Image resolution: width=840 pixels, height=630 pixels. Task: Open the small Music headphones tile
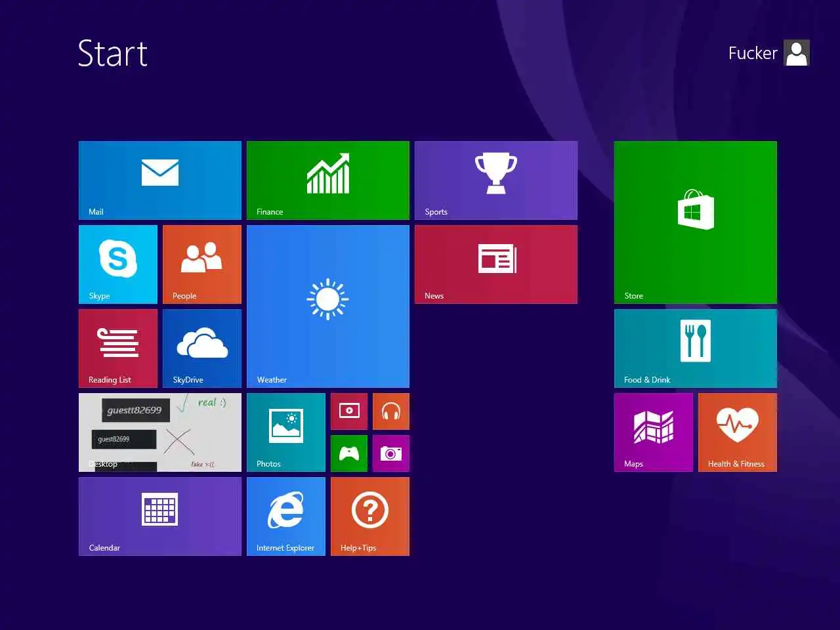(391, 411)
